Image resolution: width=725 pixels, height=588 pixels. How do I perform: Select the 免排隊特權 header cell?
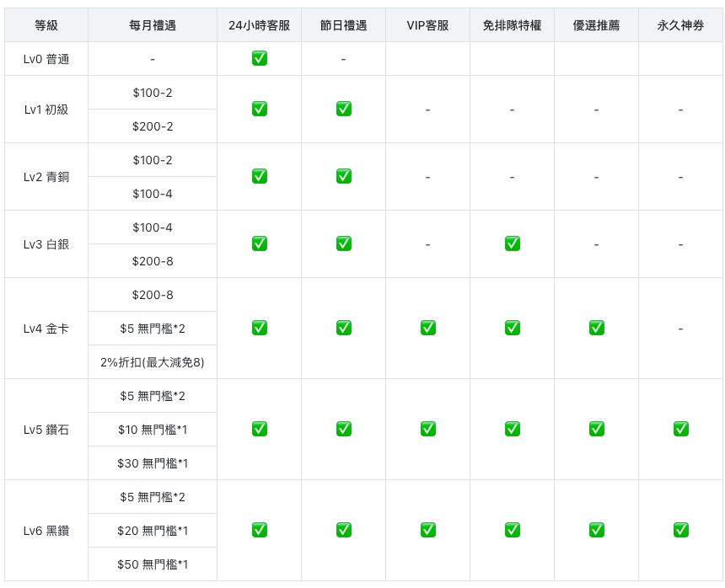(512, 25)
